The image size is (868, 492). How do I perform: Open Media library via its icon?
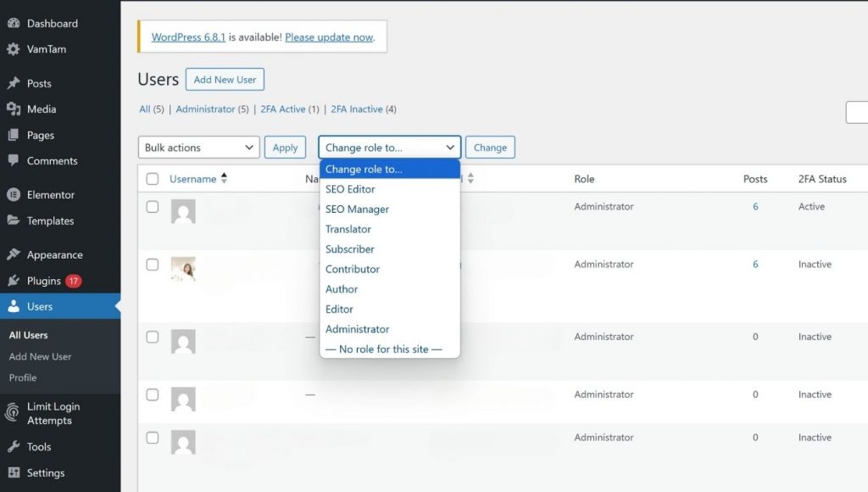(x=14, y=109)
